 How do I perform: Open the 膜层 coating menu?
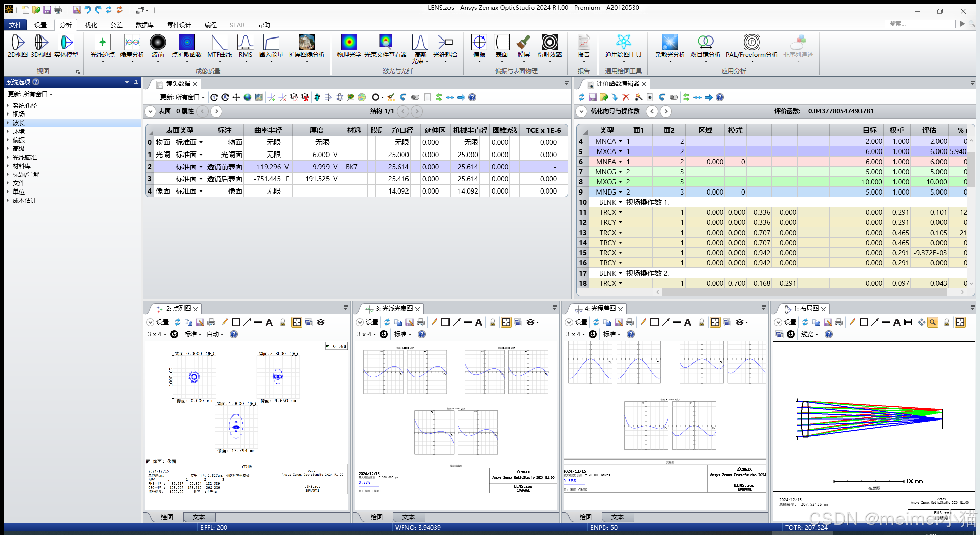click(x=524, y=48)
